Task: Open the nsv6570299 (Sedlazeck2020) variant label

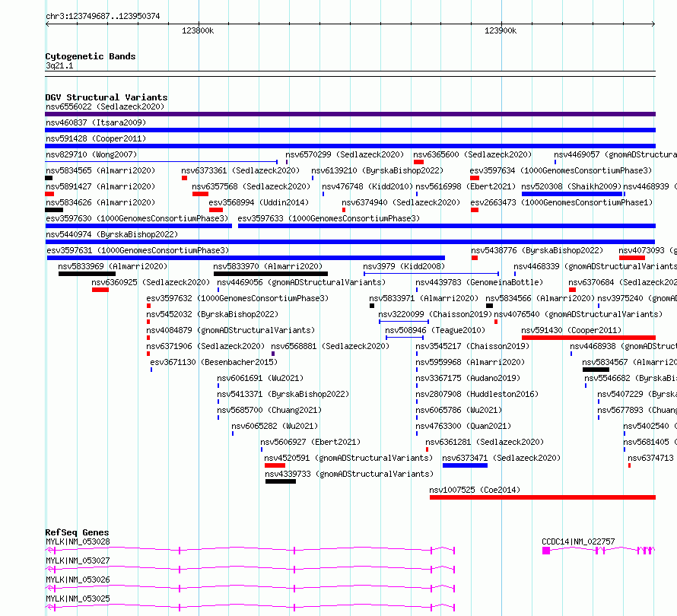Action: click(345, 154)
